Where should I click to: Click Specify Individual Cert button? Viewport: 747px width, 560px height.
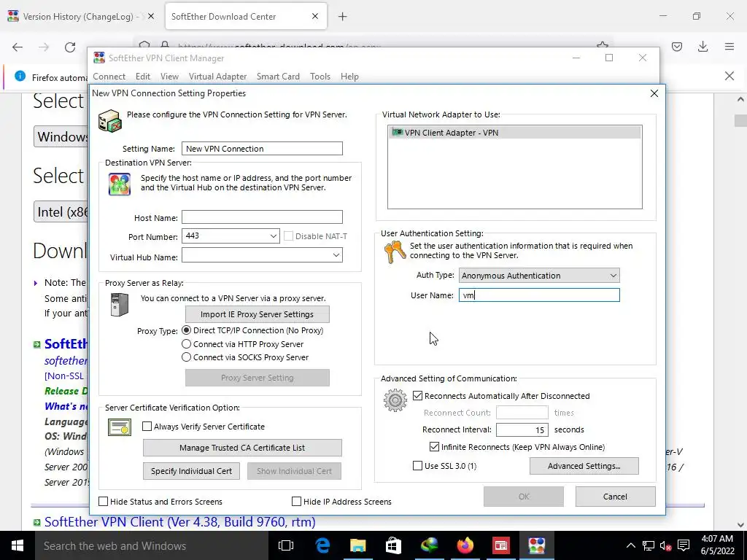point(192,471)
